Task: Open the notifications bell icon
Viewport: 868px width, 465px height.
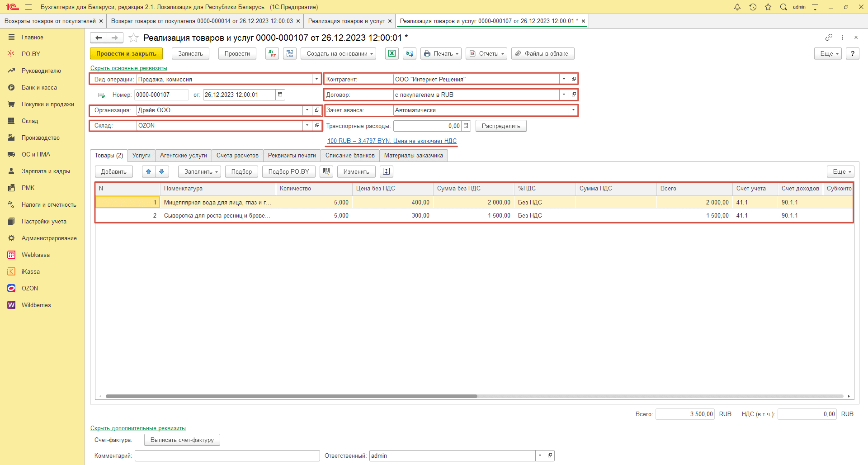Action: [x=737, y=7]
